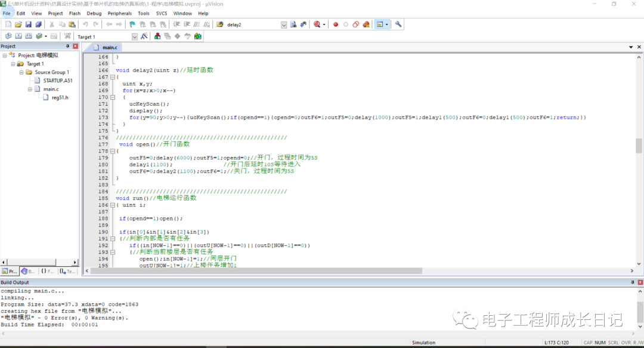Screen dimensions: 644x348
Task: Insert breakpoint using the red dot icon
Action: 336,24
